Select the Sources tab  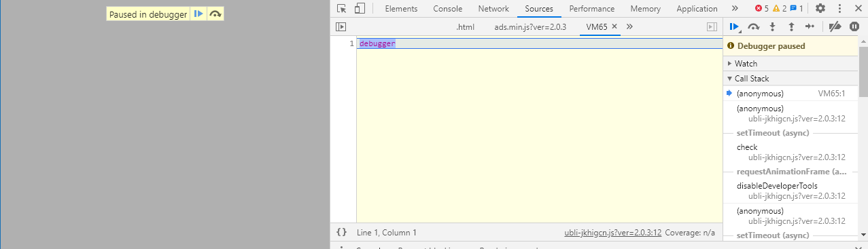tap(539, 9)
